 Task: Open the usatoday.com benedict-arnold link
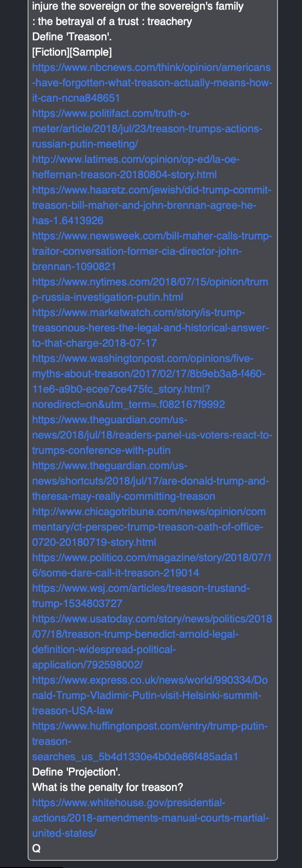[152, 642]
